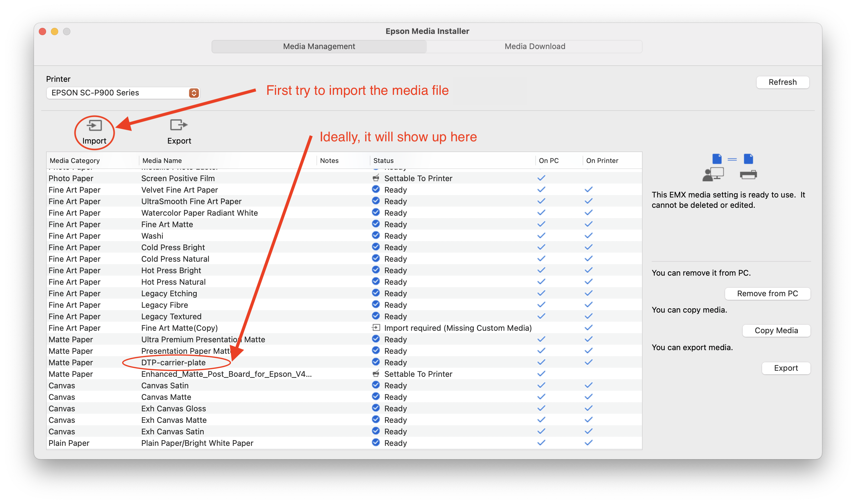Select Cold Press Bright media
The height and width of the screenshot is (504, 856).
pos(344,247)
